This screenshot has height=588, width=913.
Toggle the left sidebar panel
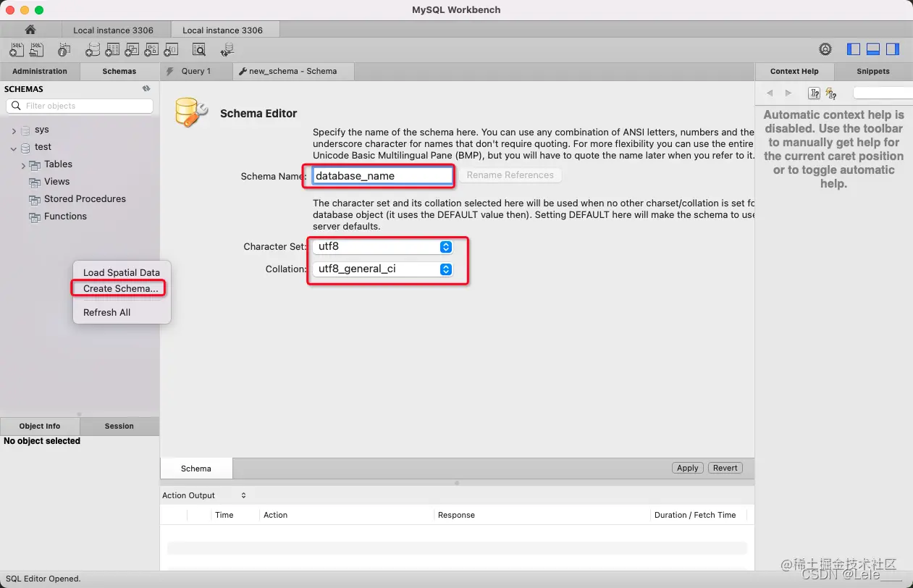coord(854,49)
